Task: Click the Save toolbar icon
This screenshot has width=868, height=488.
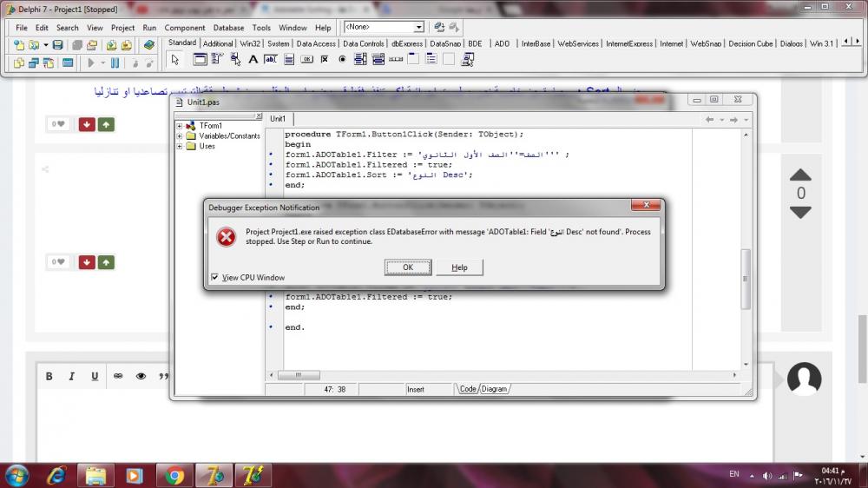Action: click(x=57, y=45)
